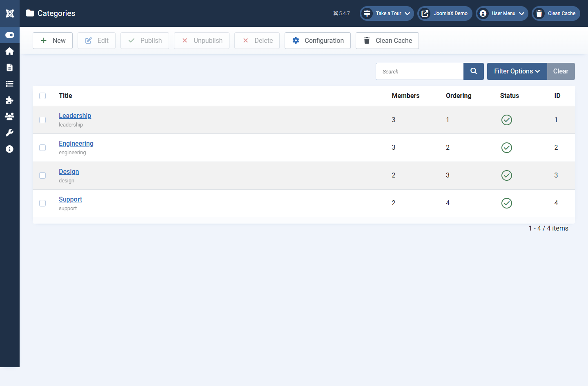
Task: Click the Edit toolbar button
Action: [96, 40]
